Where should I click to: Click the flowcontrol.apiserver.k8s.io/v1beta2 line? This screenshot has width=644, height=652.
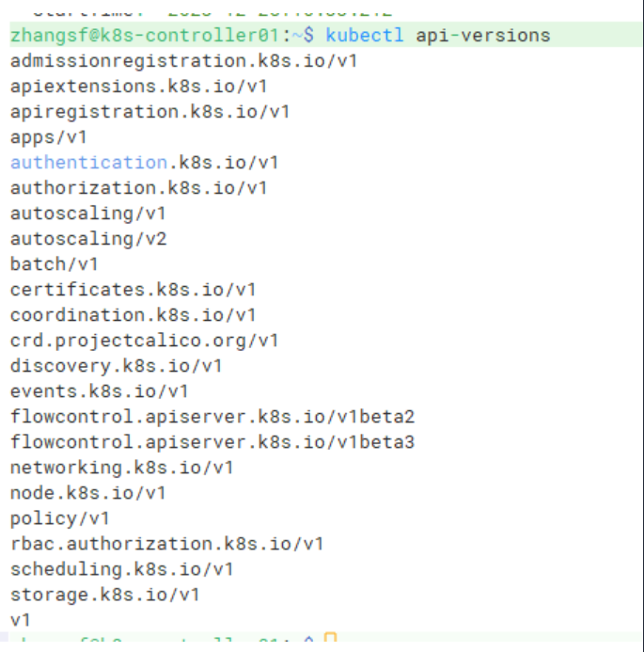click(x=212, y=417)
